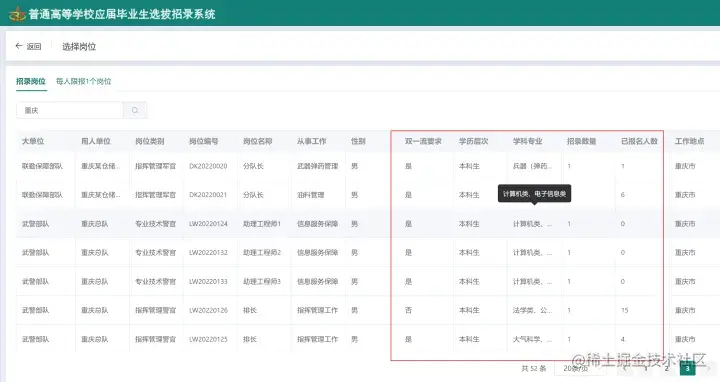Click the 岗位类别 column header
The height and width of the screenshot is (382, 720).
click(150, 141)
